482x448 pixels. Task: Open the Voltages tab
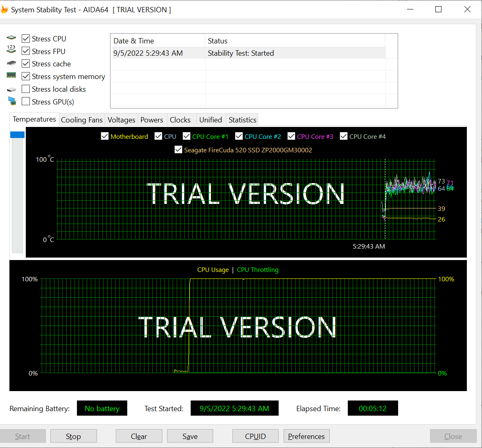pyautogui.click(x=121, y=120)
